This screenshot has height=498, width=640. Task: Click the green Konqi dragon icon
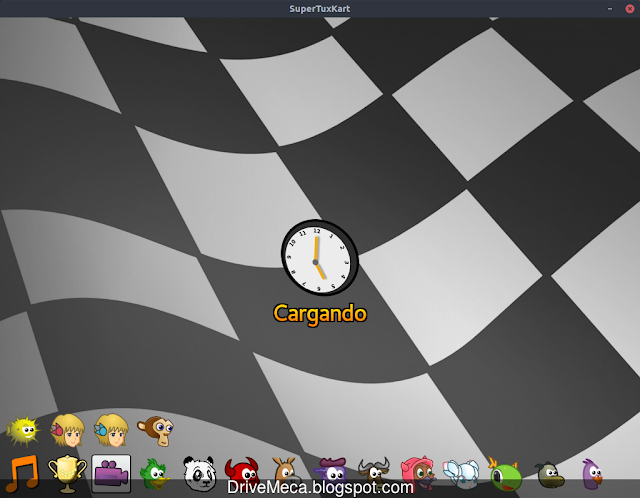pyautogui.click(x=505, y=474)
